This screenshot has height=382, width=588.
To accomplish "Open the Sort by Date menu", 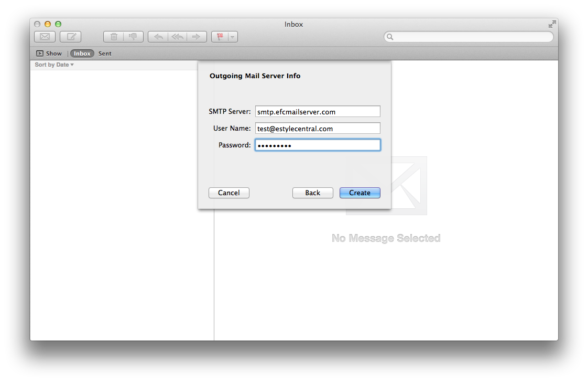I will point(55,65).
